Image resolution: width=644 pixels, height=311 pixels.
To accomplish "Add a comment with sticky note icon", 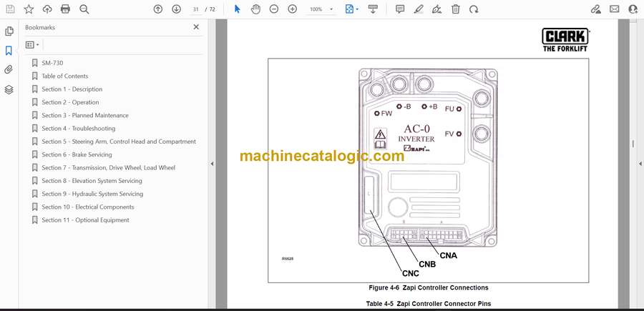I will click(400, 9).
